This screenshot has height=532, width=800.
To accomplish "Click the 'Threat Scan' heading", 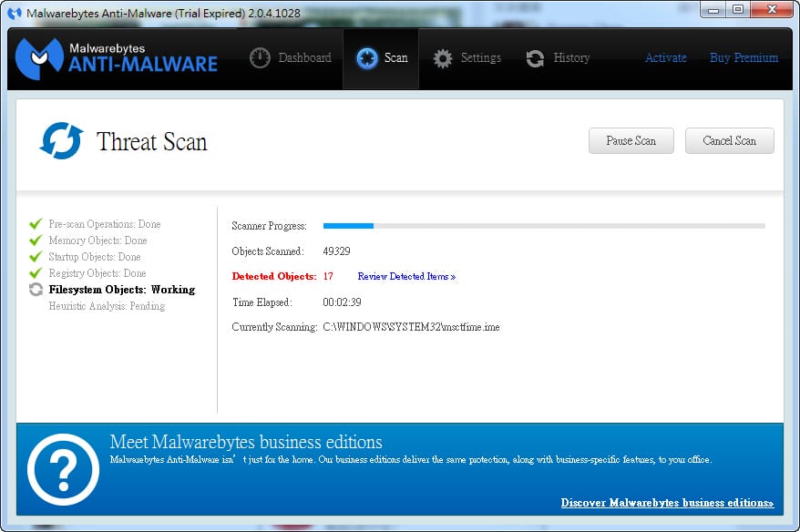I will [x=152, y=141].
